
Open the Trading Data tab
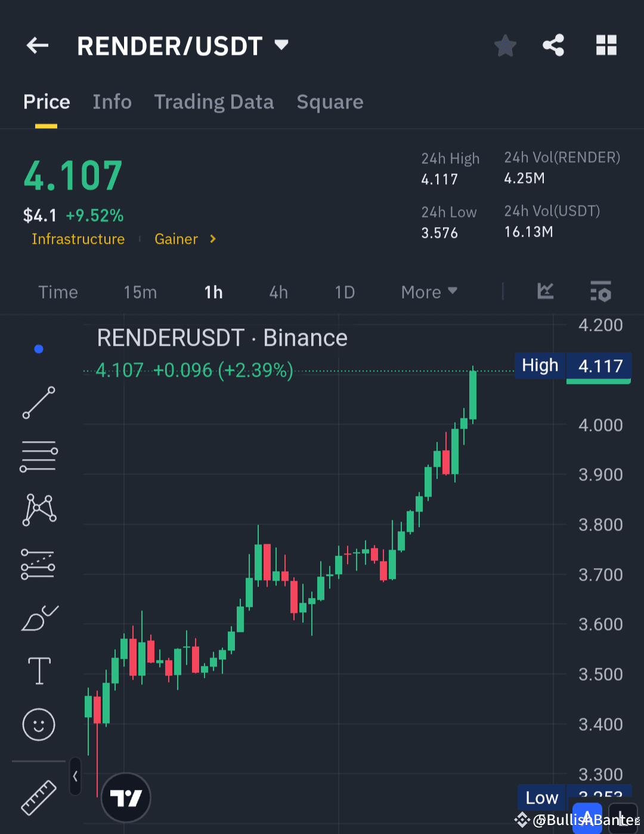(x=213, y=102)
